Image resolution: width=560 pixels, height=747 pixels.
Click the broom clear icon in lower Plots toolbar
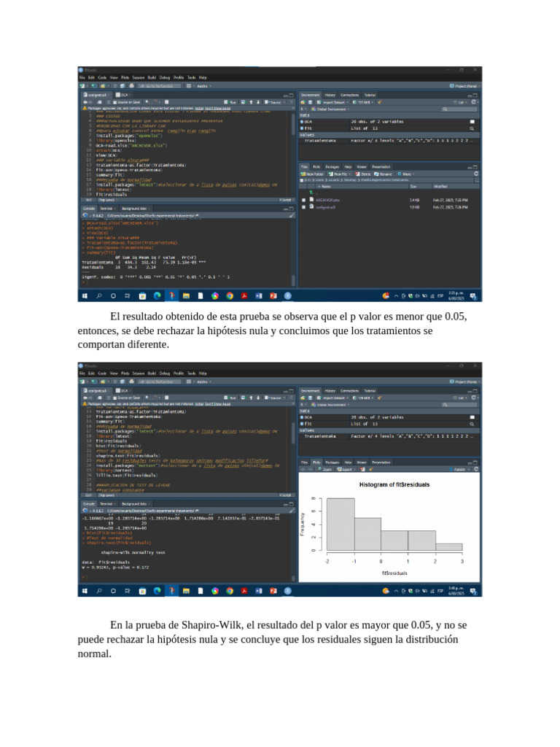371,469
